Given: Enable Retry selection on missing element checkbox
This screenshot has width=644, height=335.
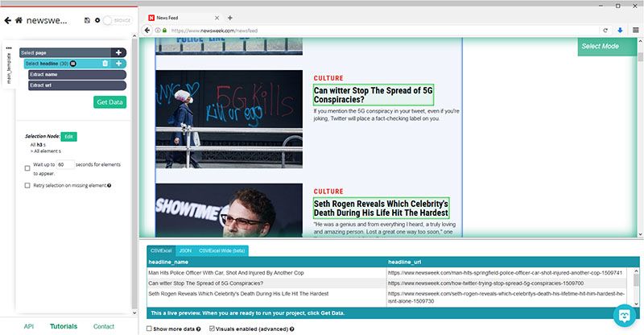Looking at the screenshot, I should coord(27,185).
